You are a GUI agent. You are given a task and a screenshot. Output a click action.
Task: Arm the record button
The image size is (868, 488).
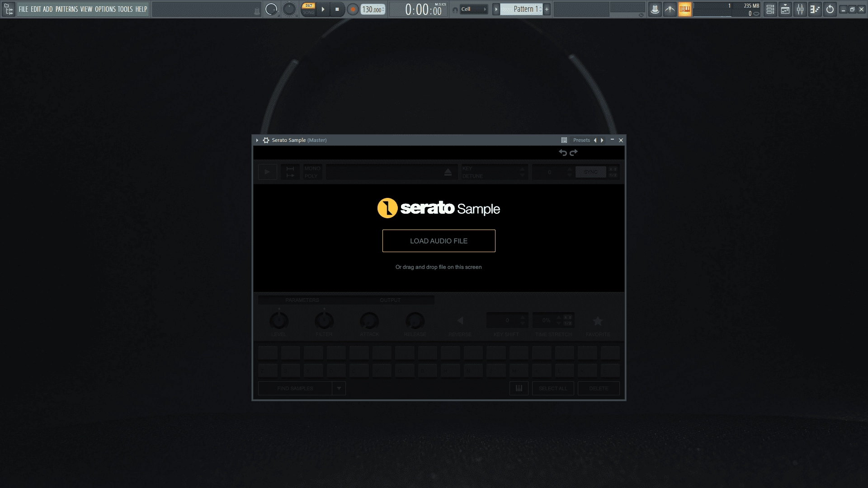tap(353, 9)
